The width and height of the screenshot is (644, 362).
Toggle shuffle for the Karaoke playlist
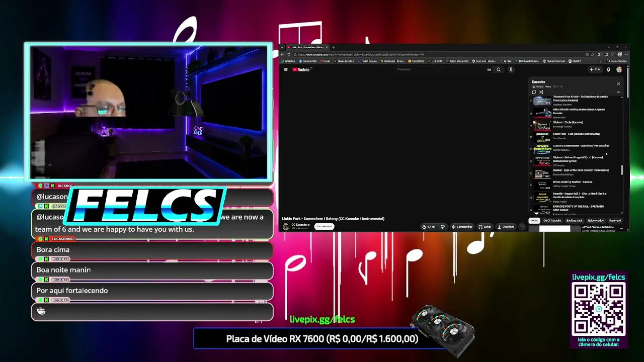pyautogui.click(x=541, y=92)
